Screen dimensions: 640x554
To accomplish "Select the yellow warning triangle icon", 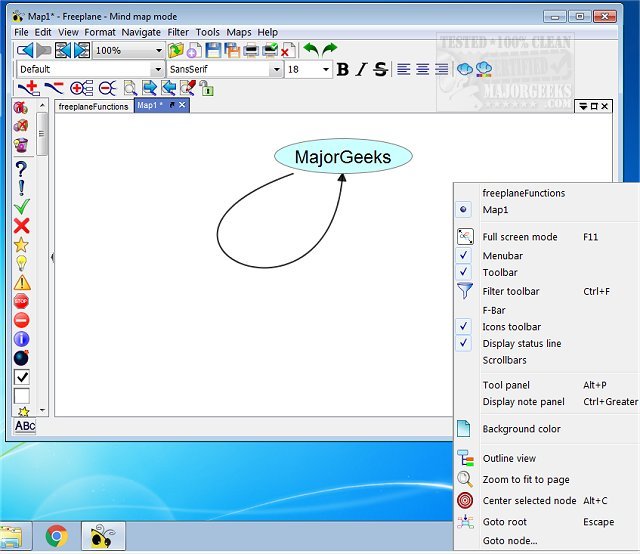I will (22, 283).
